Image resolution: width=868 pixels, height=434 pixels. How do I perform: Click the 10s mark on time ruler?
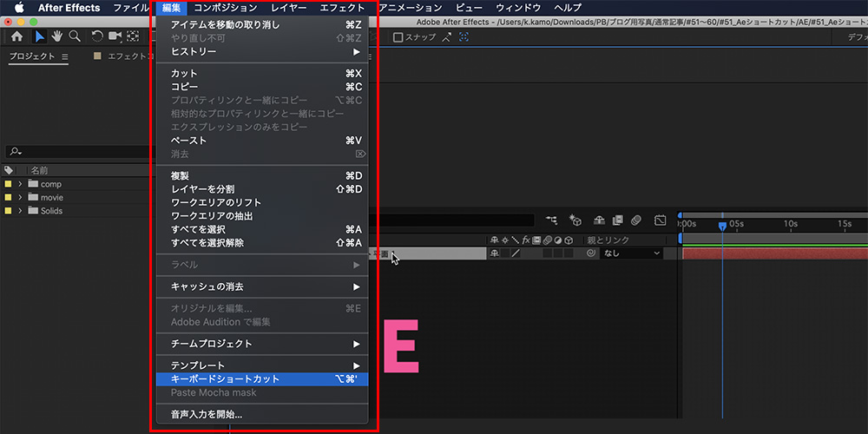(x=790, y=224)
